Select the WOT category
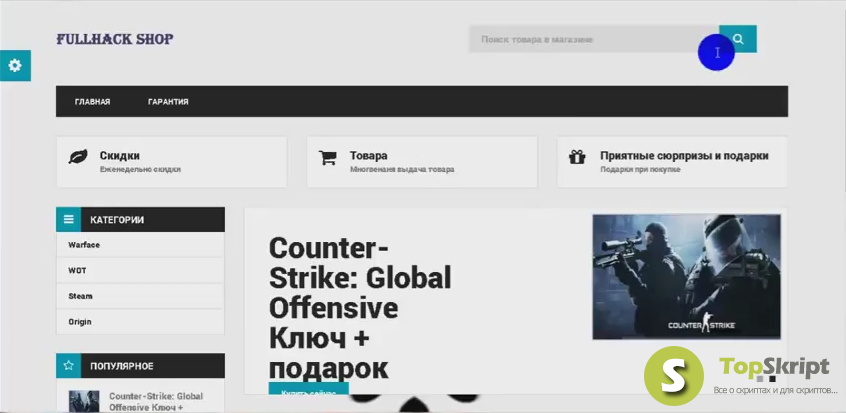The height and width of the screenshot is (413, 846). click(x=140, y=270)
